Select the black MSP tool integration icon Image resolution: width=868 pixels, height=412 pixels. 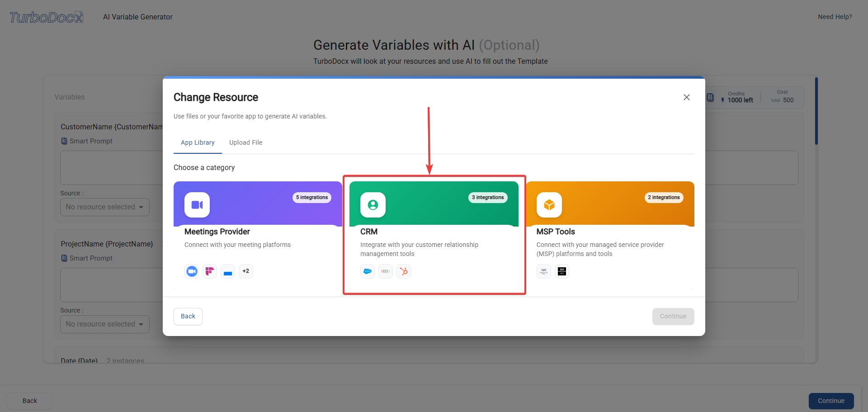[x=562, y=271]
